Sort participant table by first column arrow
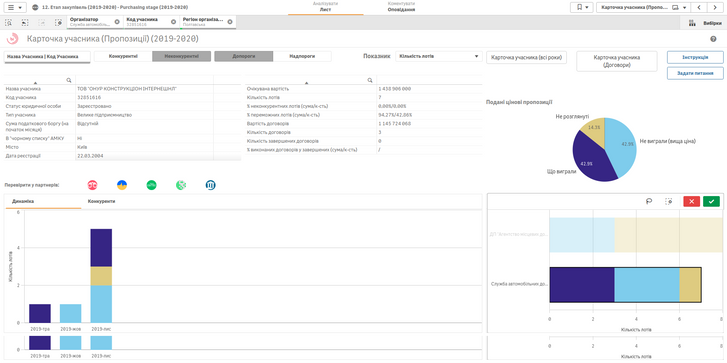Viewport: 727px width, 363px height. (x=36, y=83)
